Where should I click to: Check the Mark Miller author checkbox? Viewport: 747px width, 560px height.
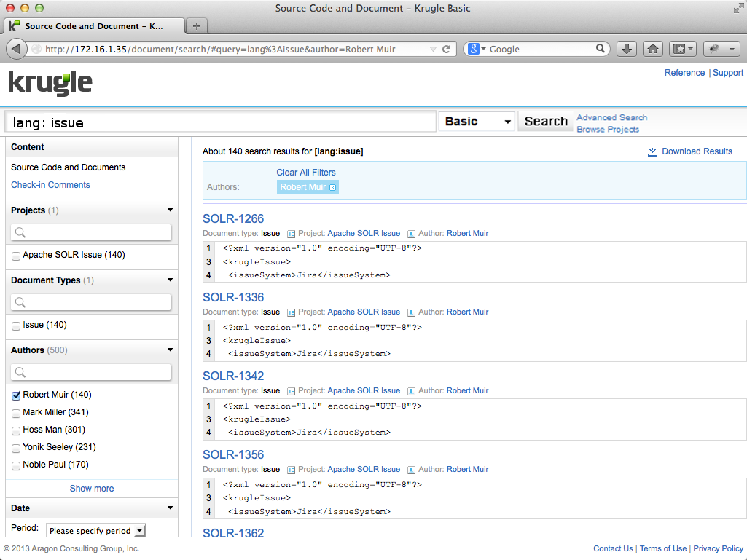tap(16, 414)
